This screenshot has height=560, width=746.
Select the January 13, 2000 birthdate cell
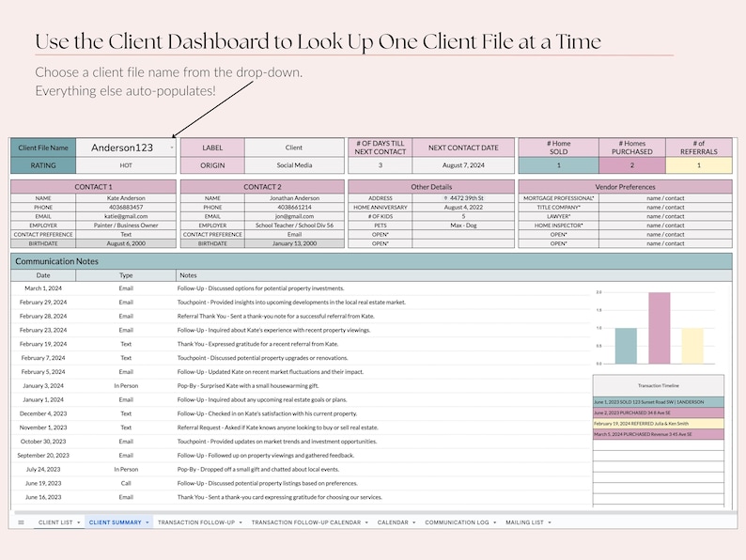(294, 243)
